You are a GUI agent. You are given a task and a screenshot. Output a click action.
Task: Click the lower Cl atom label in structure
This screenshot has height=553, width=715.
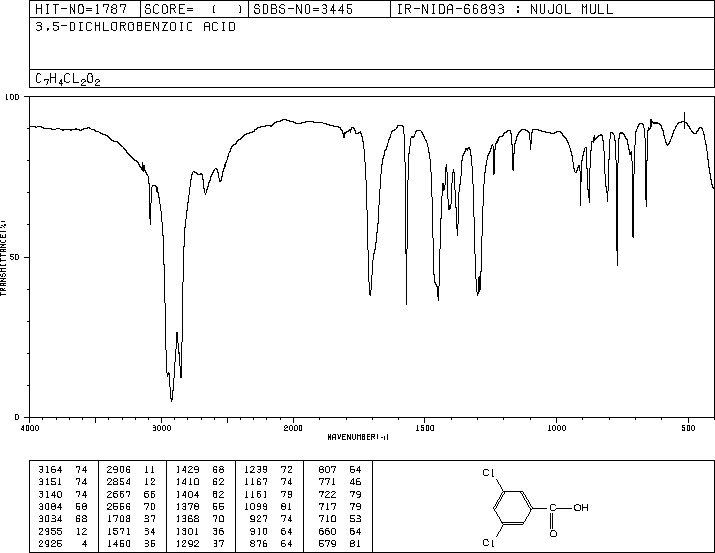(488, 543)
